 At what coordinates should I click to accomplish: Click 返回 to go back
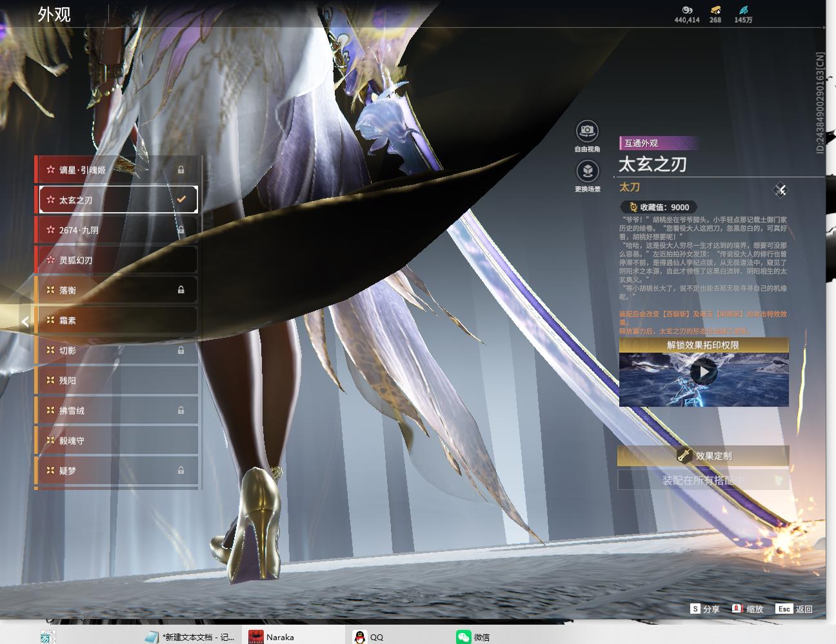pyautogui.click(x=795, y=609)
